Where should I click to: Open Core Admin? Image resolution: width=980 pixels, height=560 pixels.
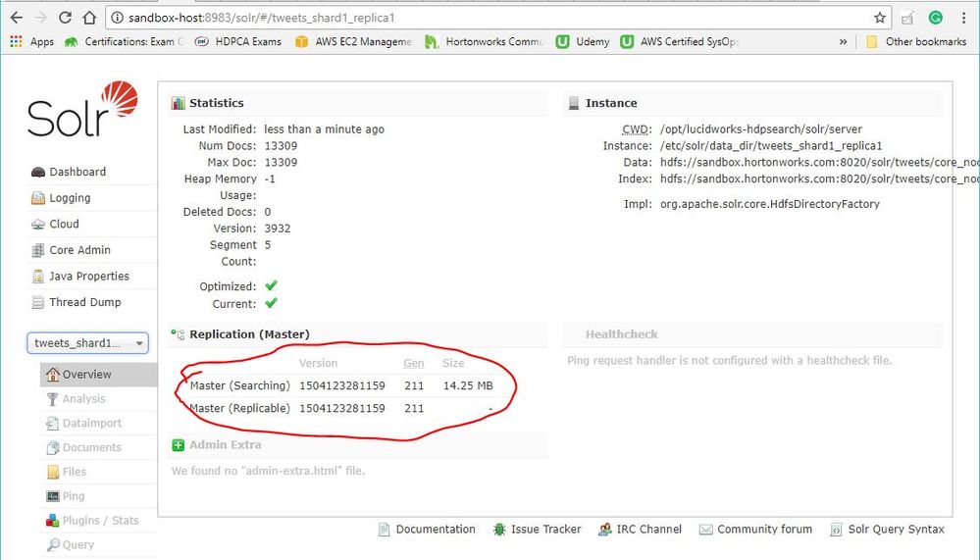pyautogui.click(x=79, y=250)
